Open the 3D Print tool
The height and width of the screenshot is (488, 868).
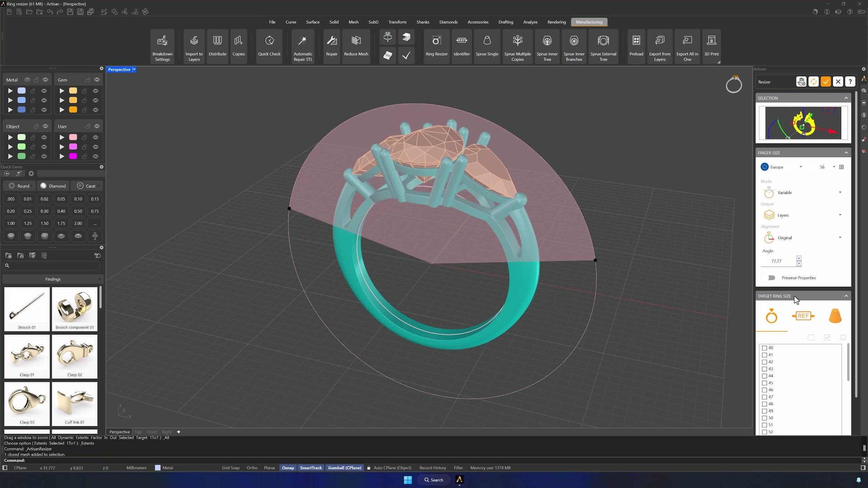coord(711,47)
